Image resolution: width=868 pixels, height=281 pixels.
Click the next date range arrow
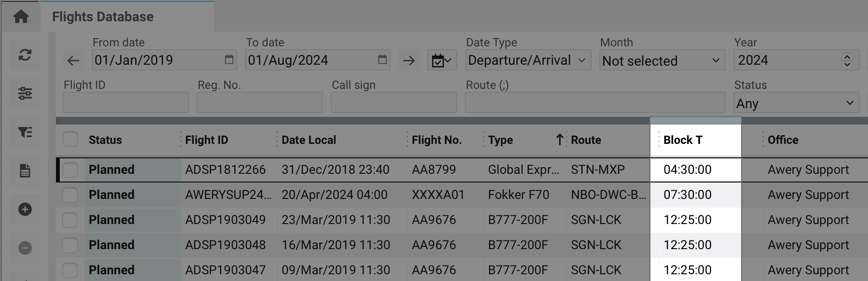point(408,61)
